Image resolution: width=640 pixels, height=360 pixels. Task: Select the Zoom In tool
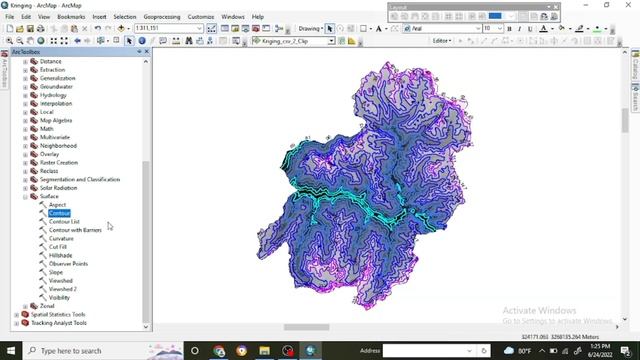[9, 41]
